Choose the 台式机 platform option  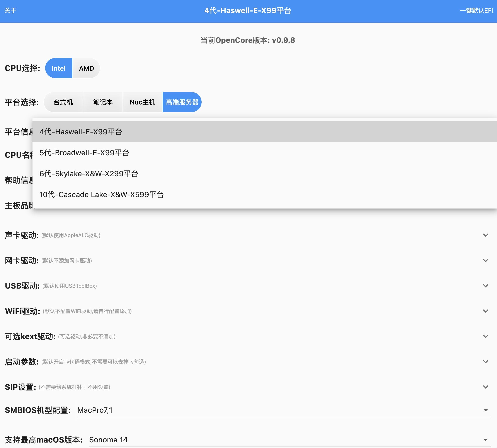click(x=63, y=102)
